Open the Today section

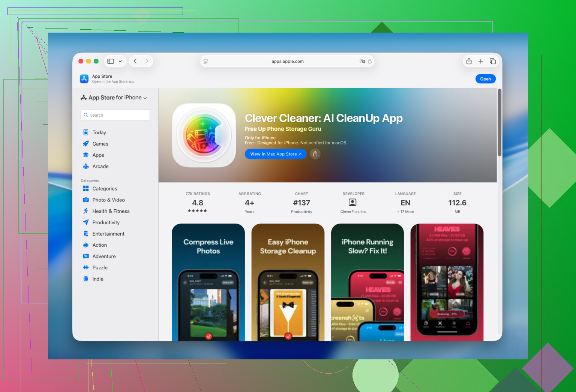(x=99, y=132)
